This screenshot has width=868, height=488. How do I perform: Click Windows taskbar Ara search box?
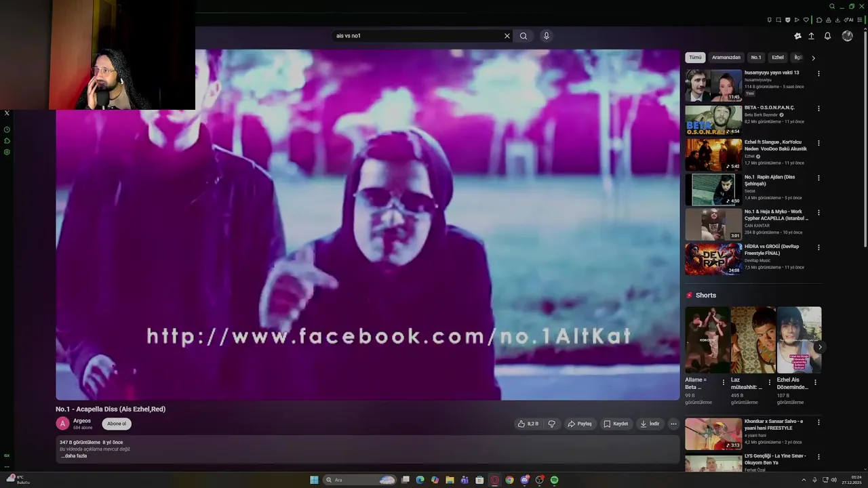coord(359,480)
